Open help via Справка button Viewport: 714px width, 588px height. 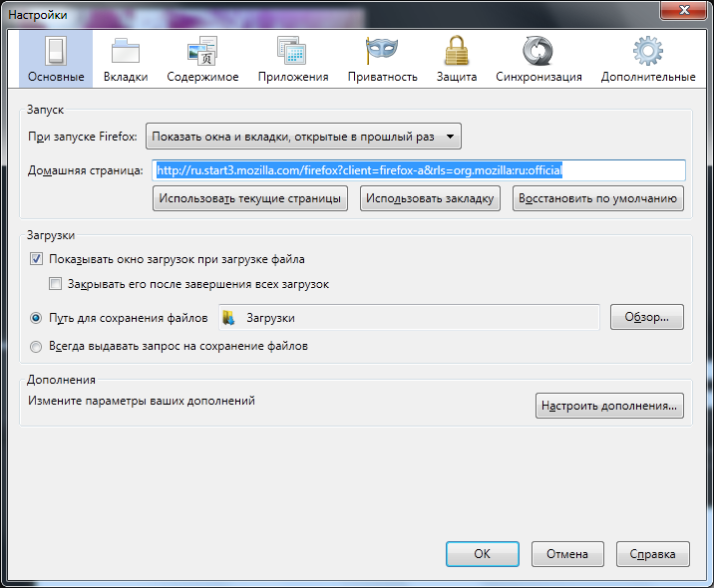tap(652, 554)
